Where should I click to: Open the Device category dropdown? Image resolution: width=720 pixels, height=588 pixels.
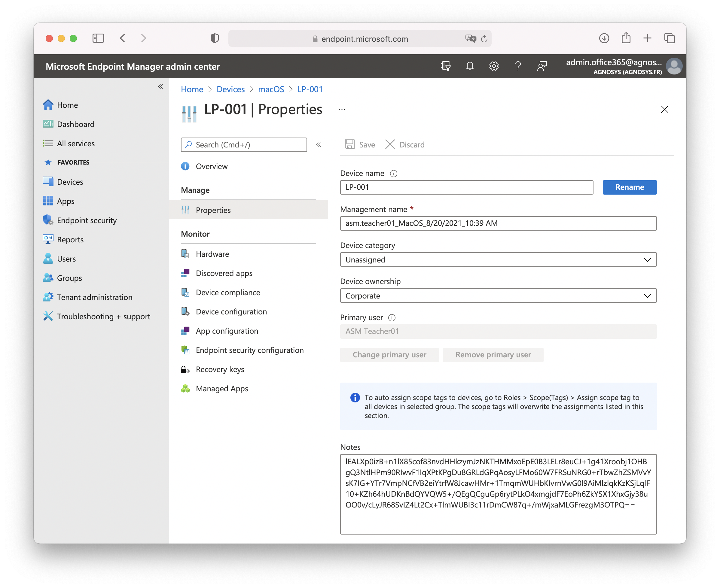498,260
